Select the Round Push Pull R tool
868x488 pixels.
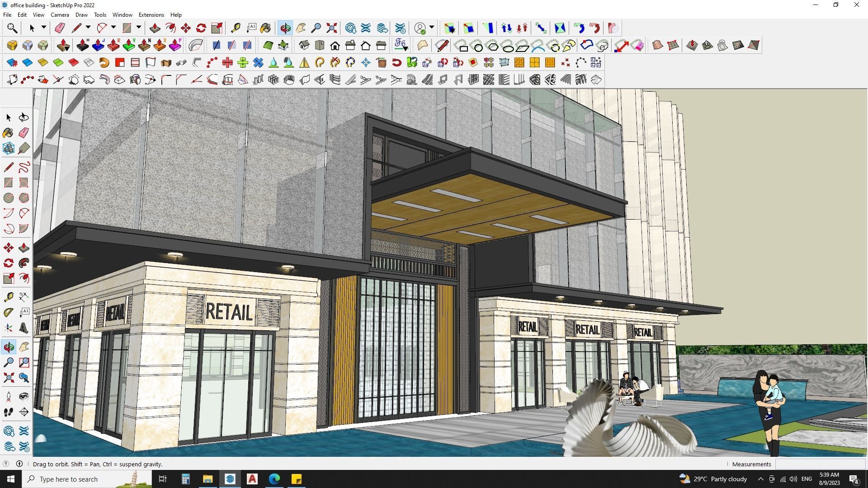pyautogui.click(x=113, y=45)
